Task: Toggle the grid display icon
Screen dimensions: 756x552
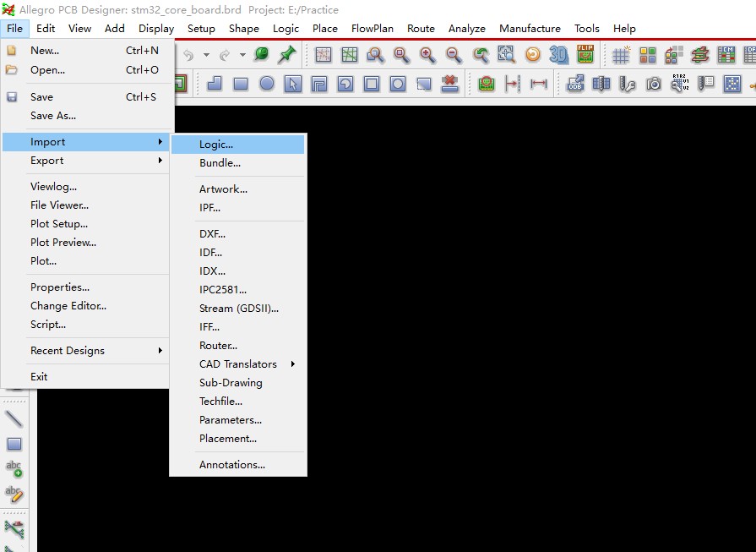Action: tap(621, 55)
